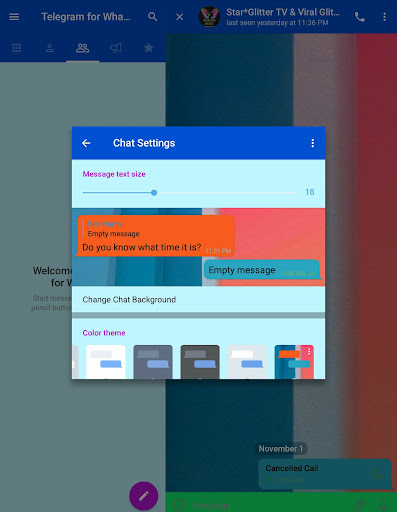This screenshot has width=397, height=512.
Task: Select the light gray arctic color theme
Action: point(247,362)
